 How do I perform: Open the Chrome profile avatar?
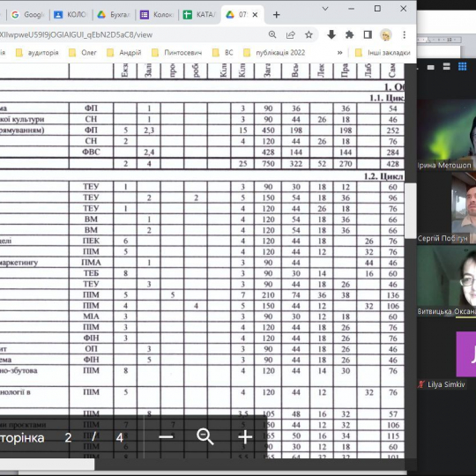tap(386, 35)
